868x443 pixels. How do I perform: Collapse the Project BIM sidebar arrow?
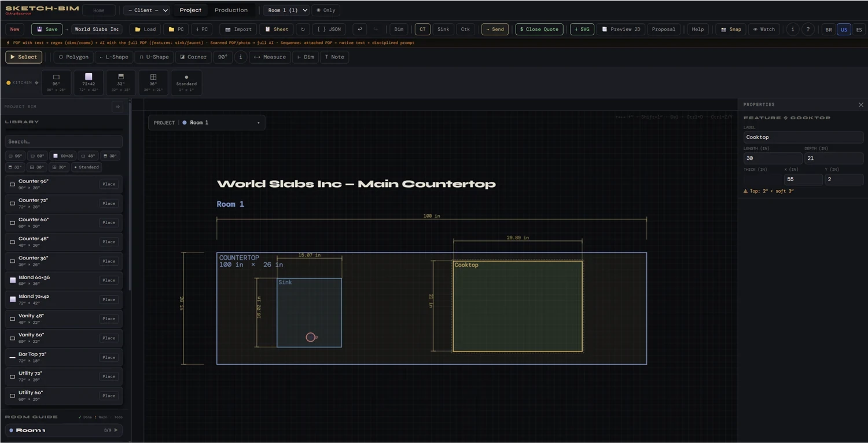(x=117, y=107)
